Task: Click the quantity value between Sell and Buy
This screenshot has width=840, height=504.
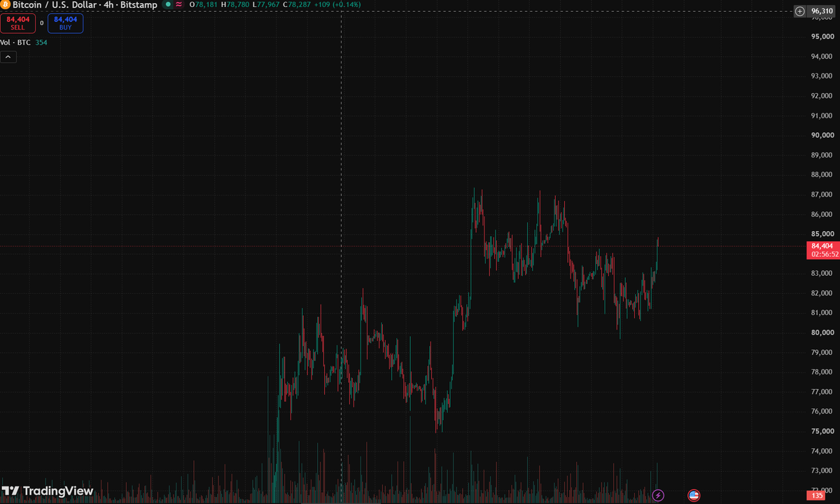Action: [x=41, y=23]
